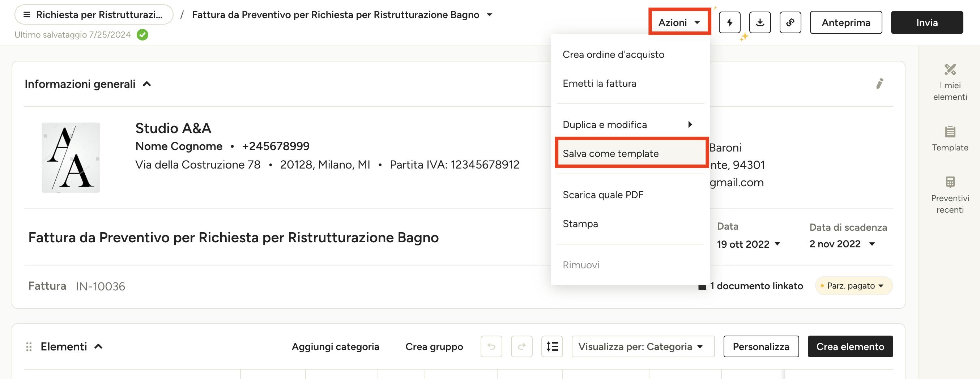The height and width of the screenshot is (379, 980).
Task: Click the drag handle beside Elementi
Action: click(x=29, y=347)
